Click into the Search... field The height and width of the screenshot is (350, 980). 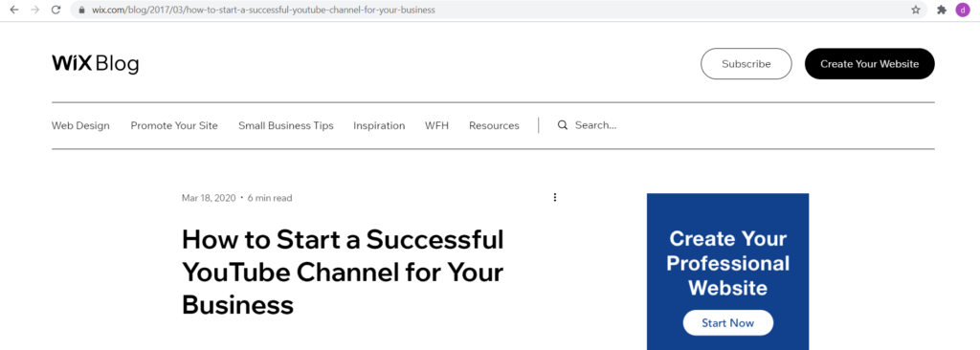click(x=595, y=125)
